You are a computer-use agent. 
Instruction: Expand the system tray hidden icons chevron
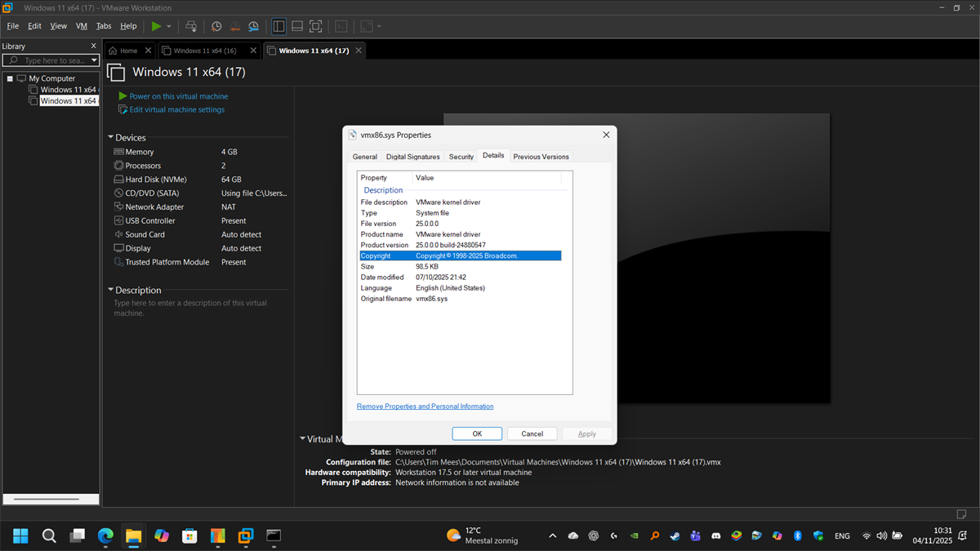553,536
